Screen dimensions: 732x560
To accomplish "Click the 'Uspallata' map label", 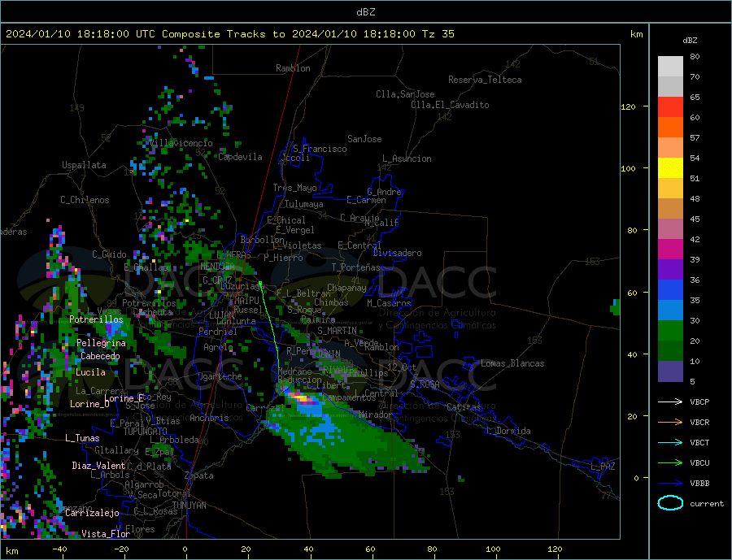I will tap(84, 165).
